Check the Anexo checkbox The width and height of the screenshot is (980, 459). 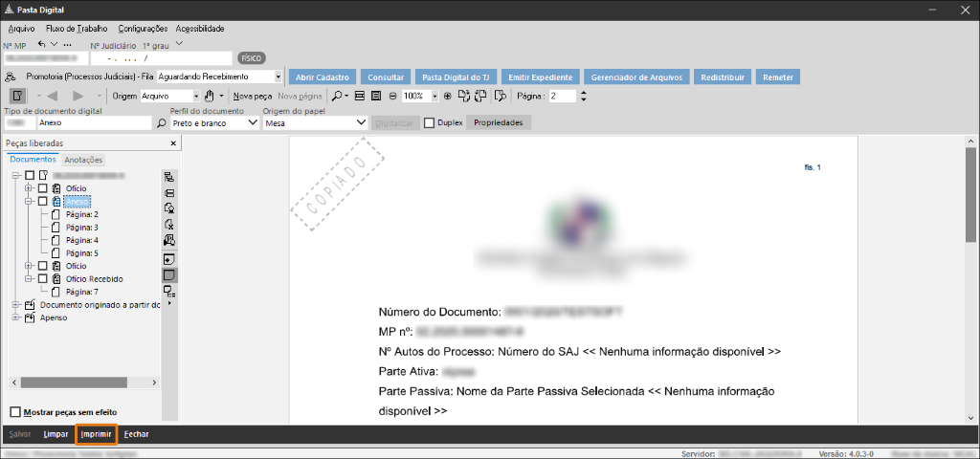coord(42,201)
